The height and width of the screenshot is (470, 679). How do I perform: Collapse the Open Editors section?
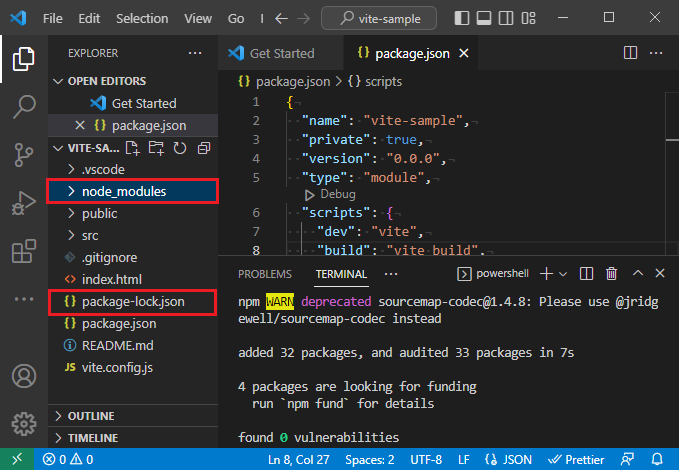tap(58, 81)
